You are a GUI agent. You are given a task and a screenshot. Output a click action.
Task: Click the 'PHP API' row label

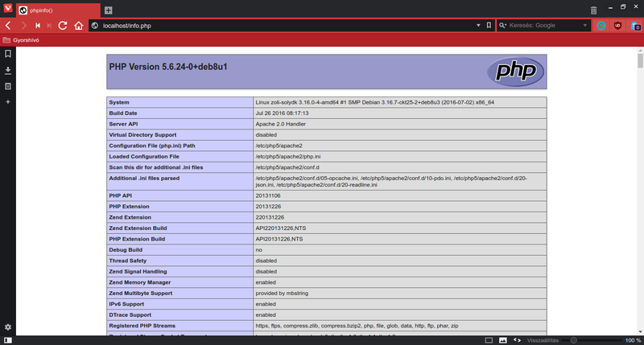(x=120, y=195)
